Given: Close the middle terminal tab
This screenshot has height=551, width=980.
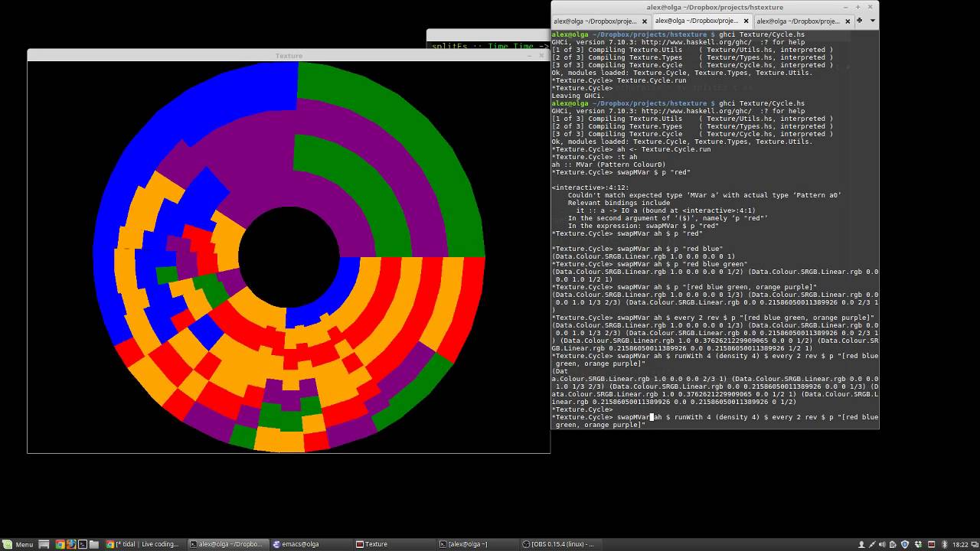Looking at the screenshot, I should (745, 21).
